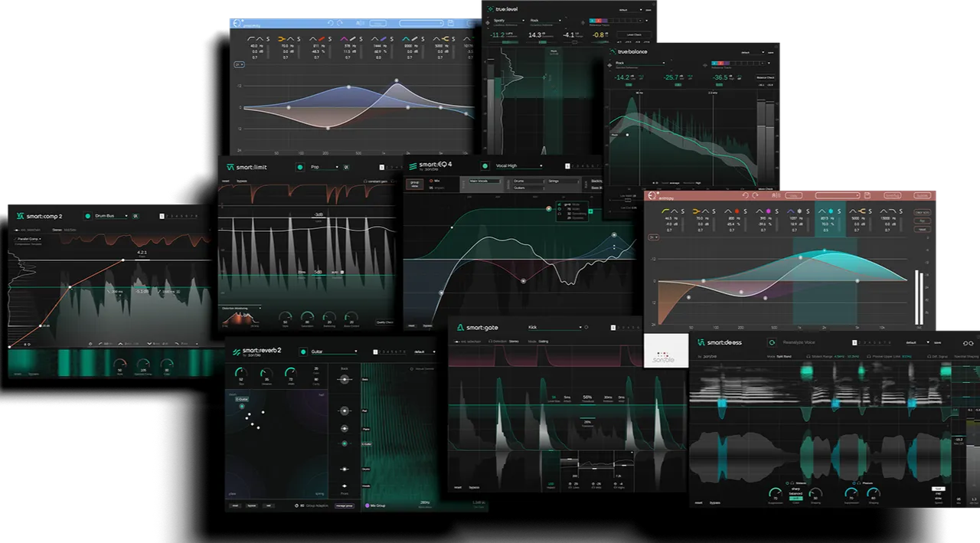The width and height of the screenshot is (980, 543).
Task: Select state 1 in smart:gate
Action: click(x=613, y=328)
